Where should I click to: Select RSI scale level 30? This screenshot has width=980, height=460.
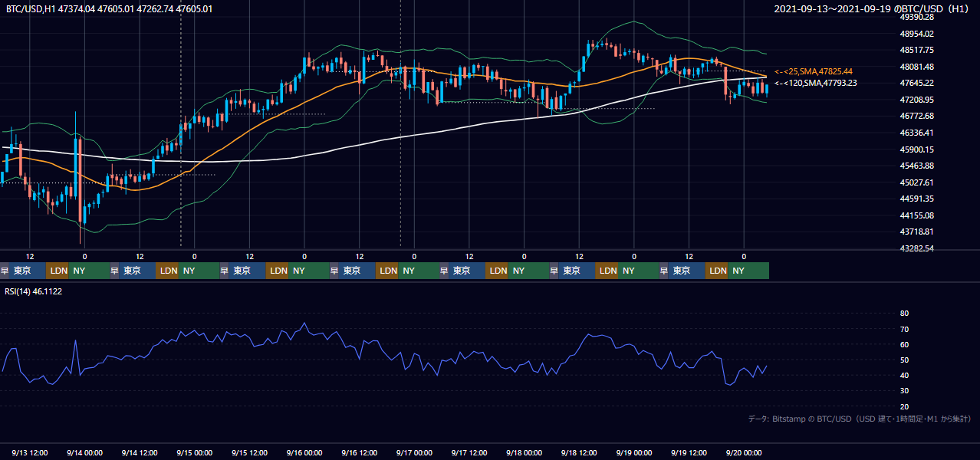point(904,391)
